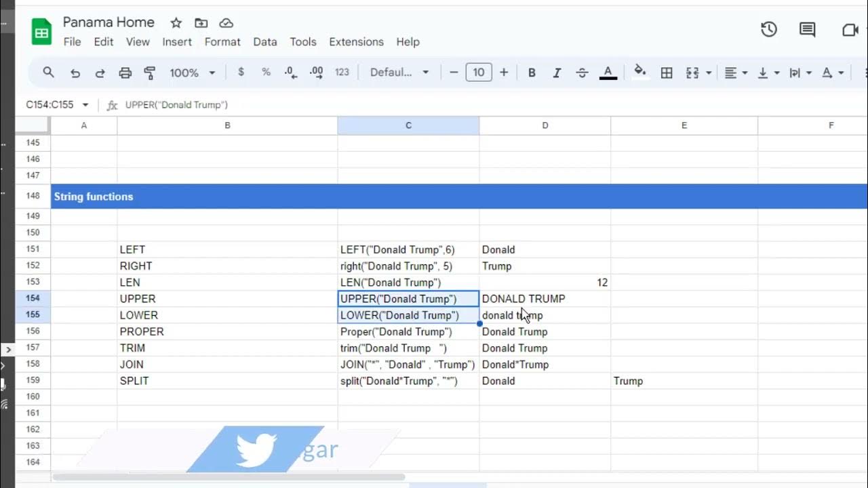Viewport: 868px width, 488px height.
Task: Open version history clock icon
Action: coord(768,29)
